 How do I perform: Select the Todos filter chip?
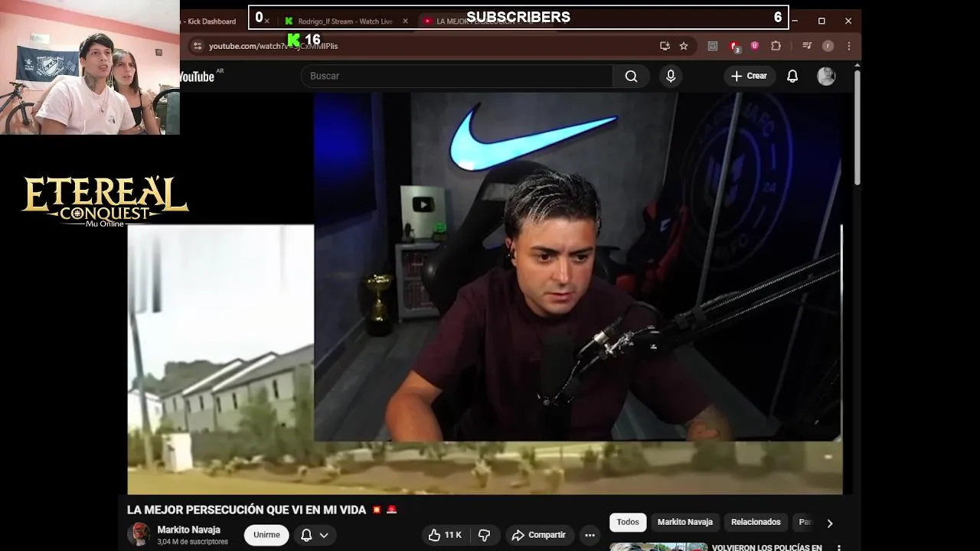point(628,522)
